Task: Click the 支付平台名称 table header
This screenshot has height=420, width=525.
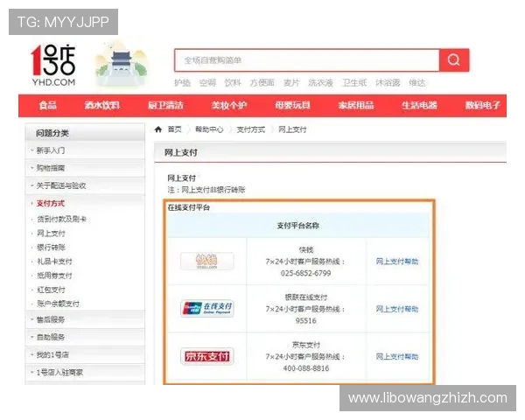Action: pyautogui.click(x=298, y=226)
